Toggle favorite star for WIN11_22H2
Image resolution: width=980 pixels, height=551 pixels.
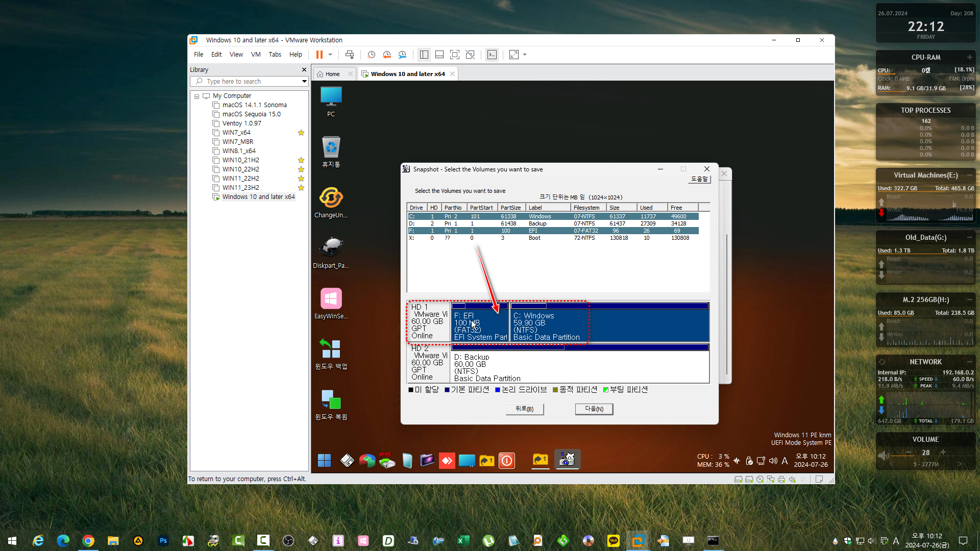click(x=301, y=179)
